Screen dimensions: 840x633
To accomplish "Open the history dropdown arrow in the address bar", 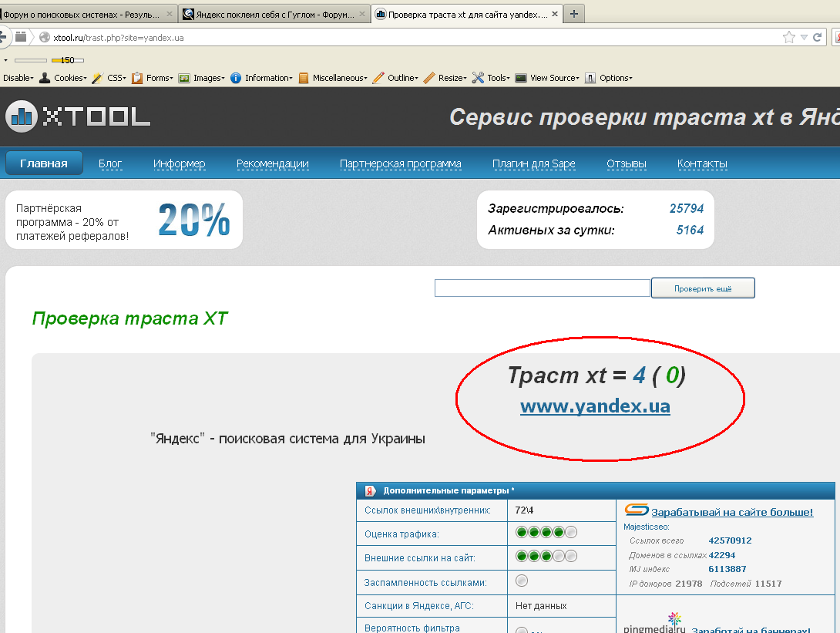I will [804, 38].
